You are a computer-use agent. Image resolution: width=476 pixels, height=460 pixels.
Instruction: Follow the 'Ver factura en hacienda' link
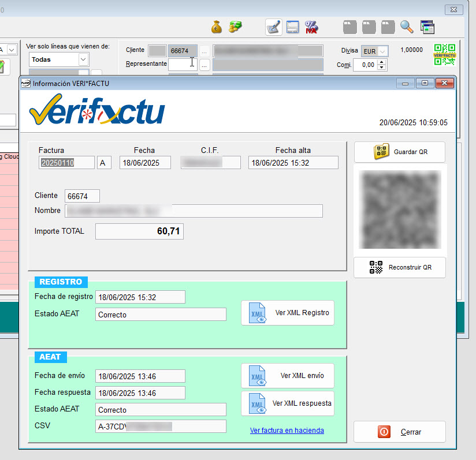pyautogui.click(x=287, y=431)
